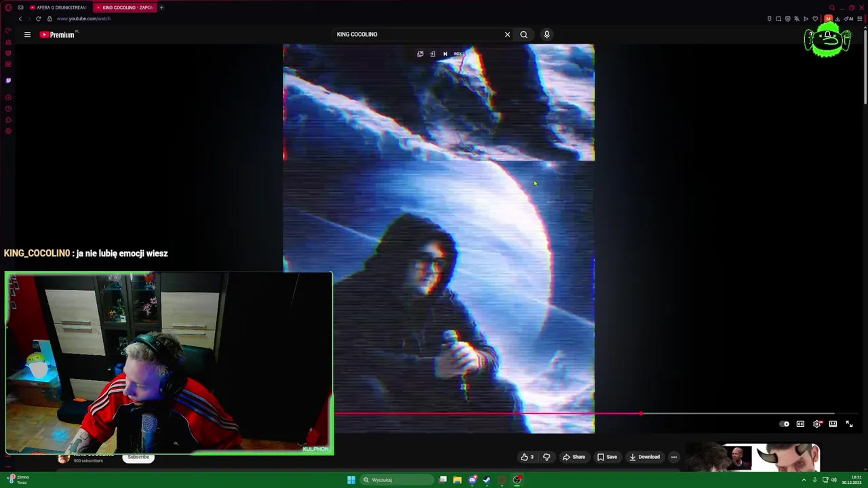Open the video pop-out icon
Viewport: 868px width, 488px height.
pos(420,54)
